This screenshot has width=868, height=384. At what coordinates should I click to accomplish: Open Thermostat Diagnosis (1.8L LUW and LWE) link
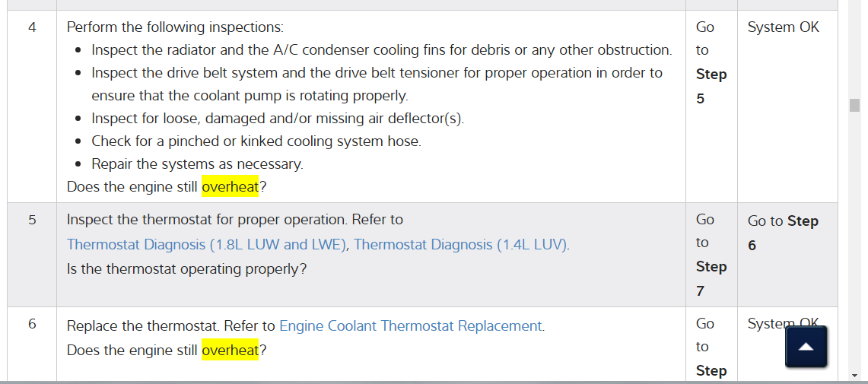click(x=207, y=245)
